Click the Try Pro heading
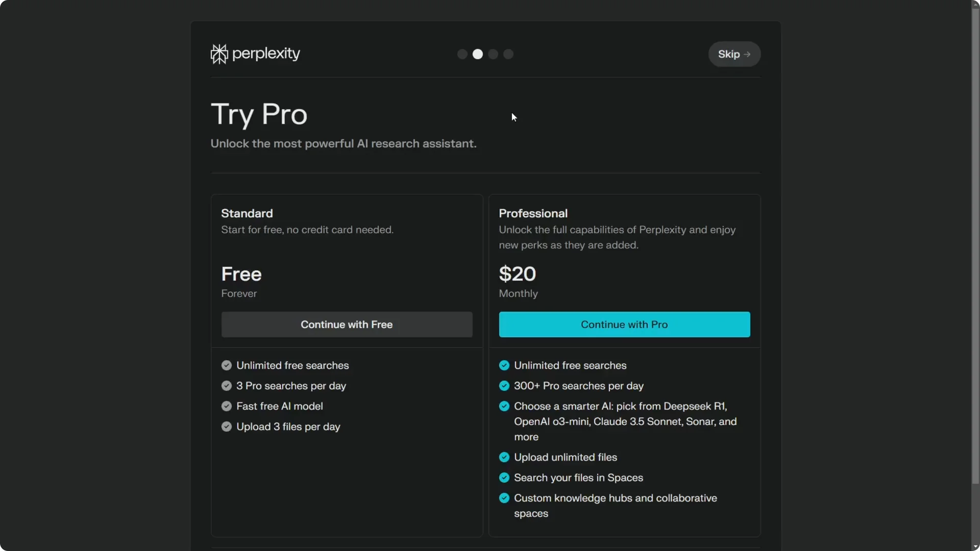The image size is (980, 551). click(x=259, y=114)
